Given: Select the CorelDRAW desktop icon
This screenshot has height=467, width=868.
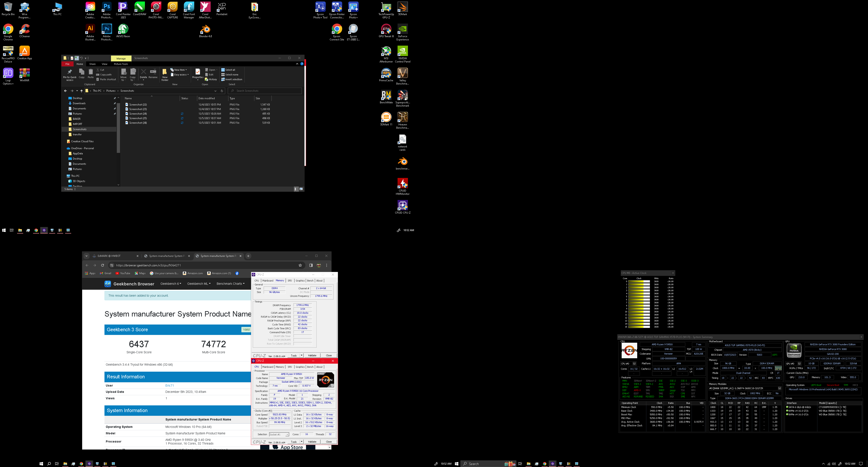Looking at the screenshot, I should tap(140, 8).
